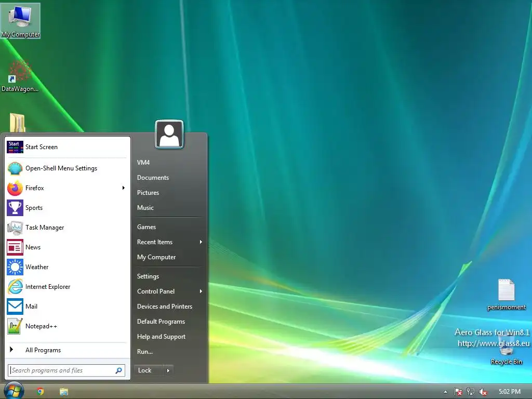Open the Mail envelope icon
Image resolution: width=532 pixels, height=399 pixels.
pyautogui.click(x=15, y=307)
